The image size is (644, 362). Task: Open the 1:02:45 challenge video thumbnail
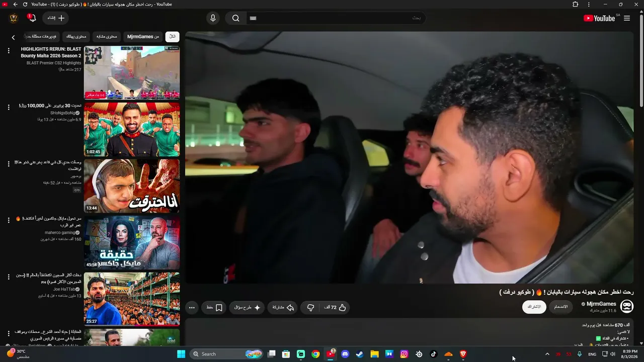coord(132,130)
